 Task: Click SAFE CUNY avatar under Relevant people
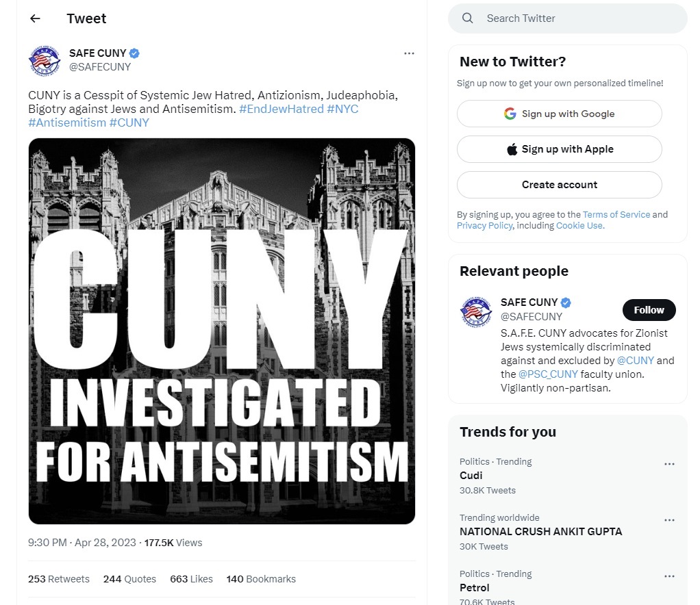[x=476, y=313]
